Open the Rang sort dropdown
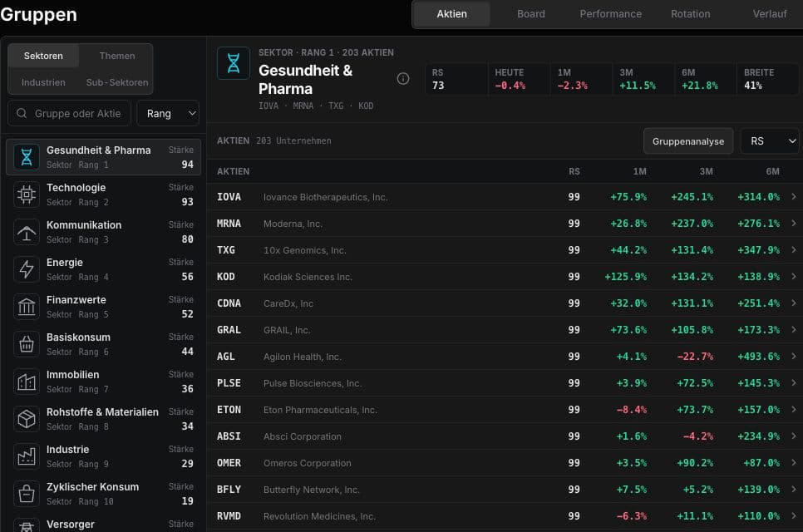The image size is (803, 532). point(168,113)
